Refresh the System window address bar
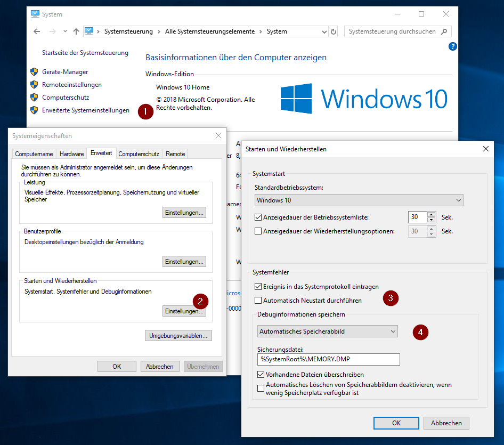Screen dimensions: 504x445 tap(334, 32)
